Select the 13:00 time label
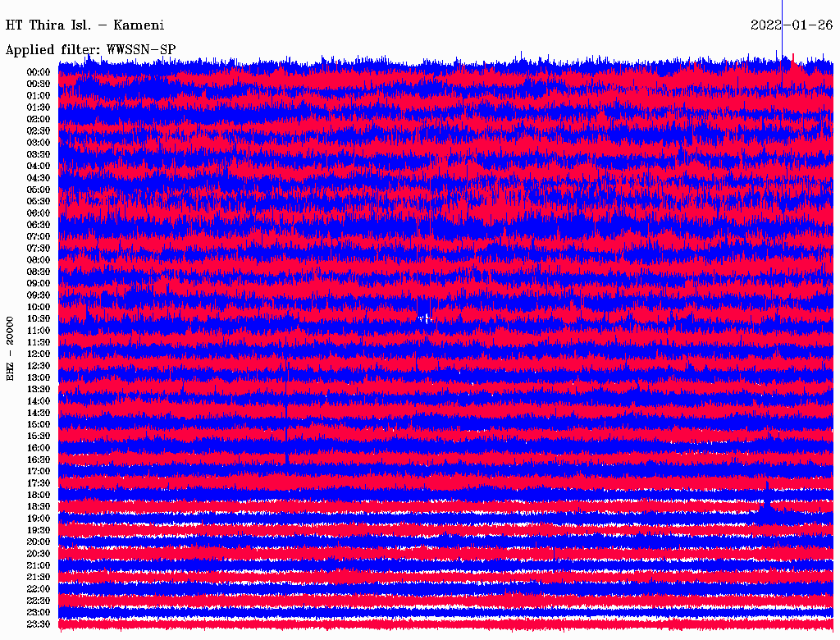840x640 pixels. click(x=39, y=377)
